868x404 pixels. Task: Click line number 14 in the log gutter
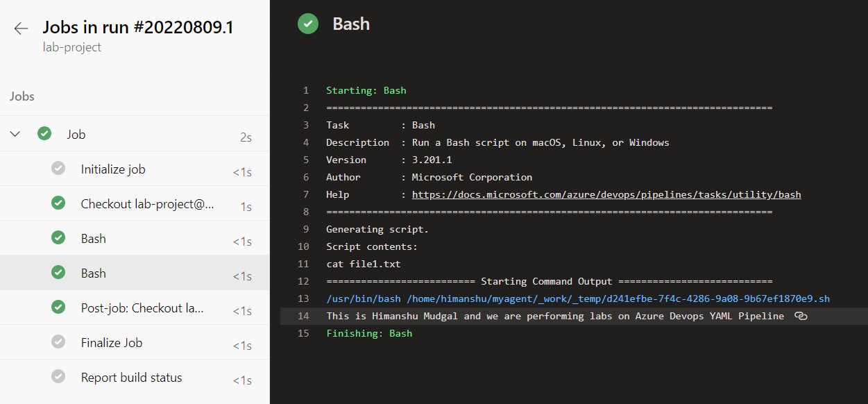tap(303, 316)
